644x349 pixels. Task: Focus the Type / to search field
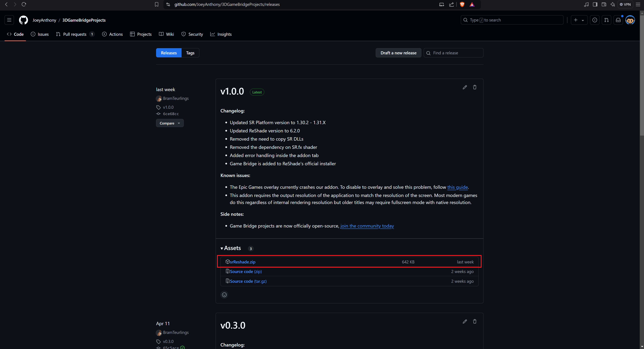512,20
